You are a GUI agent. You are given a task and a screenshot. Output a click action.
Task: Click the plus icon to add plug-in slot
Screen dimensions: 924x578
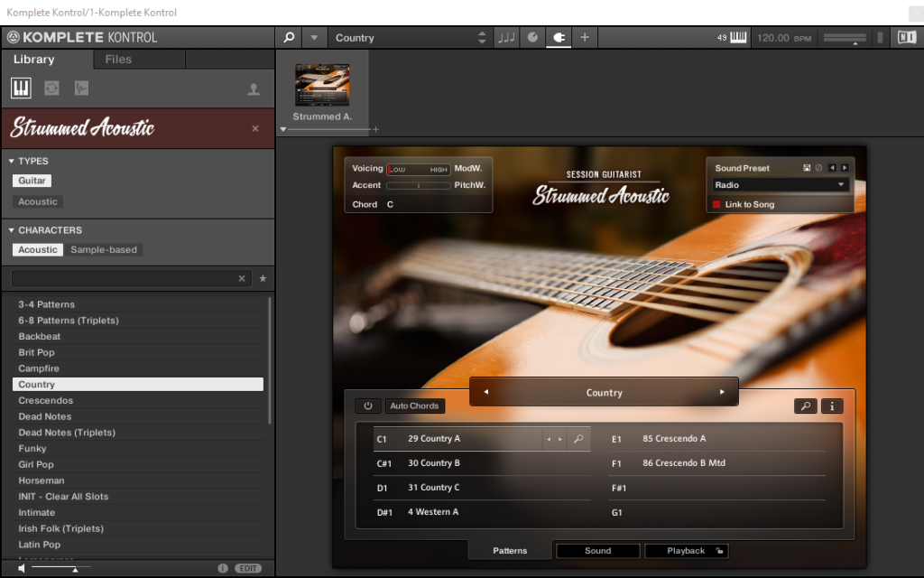coord(375,129)
